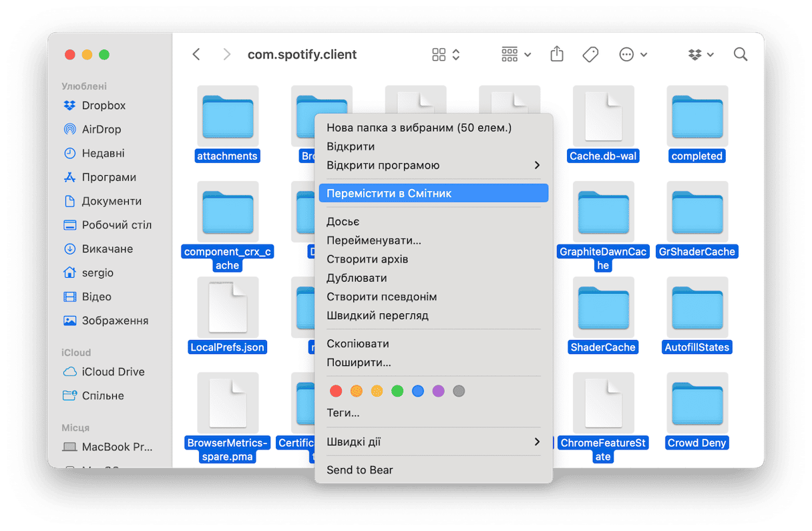This screenshot has height=531, width=812.
Task: Expand the grouping options dropdown
Action: pos(516,55)
